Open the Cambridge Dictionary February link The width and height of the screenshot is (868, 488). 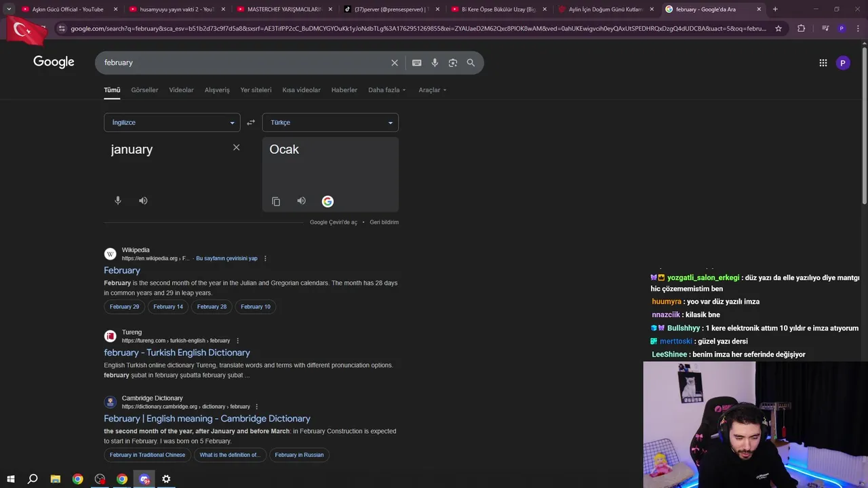pyautogui.click(x=207, y=419)
